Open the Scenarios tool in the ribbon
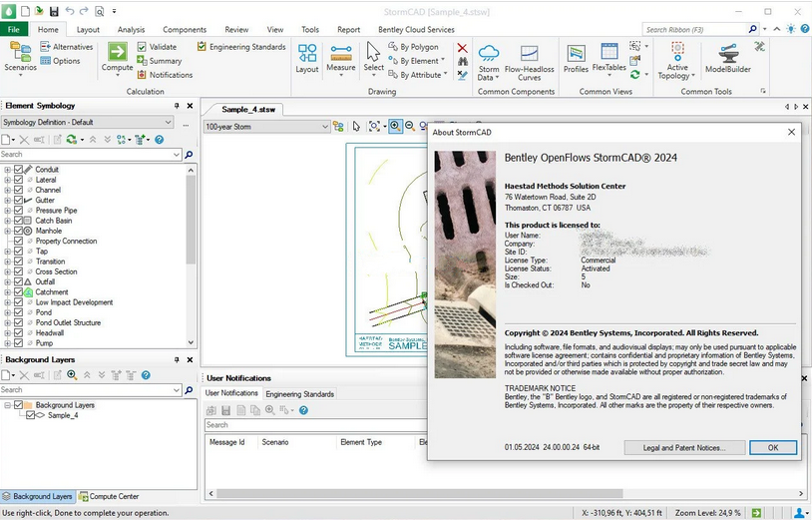812x520 pixels. point(20,57)
